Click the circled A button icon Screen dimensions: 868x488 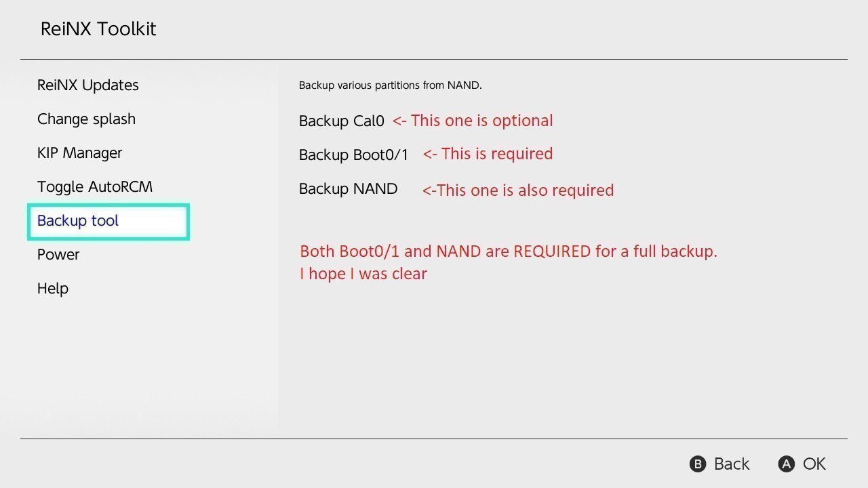pyautogui.click(x=786, y=464)
